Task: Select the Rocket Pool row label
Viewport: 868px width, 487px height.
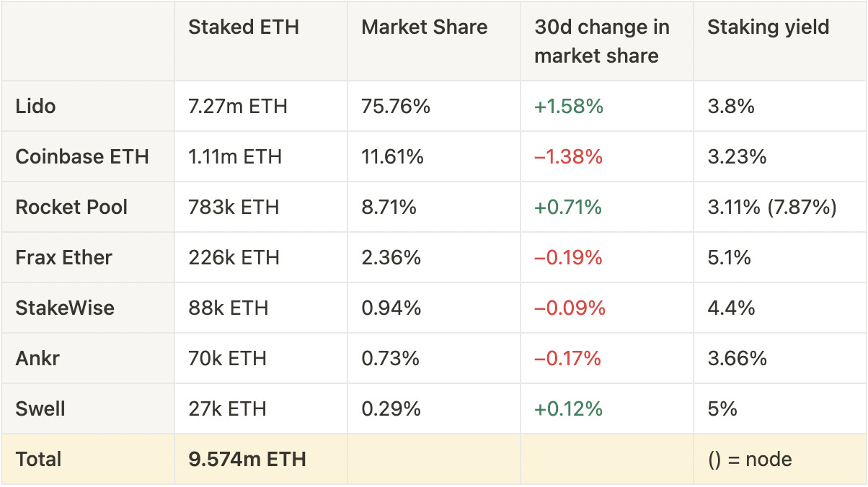Action: [x=71, y=207]
